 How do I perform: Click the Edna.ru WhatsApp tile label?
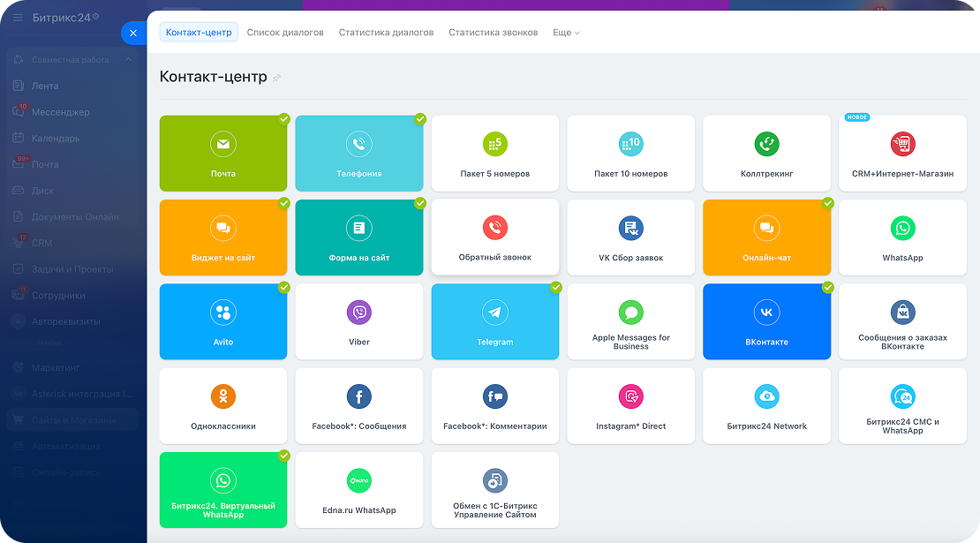coord(358,510)
